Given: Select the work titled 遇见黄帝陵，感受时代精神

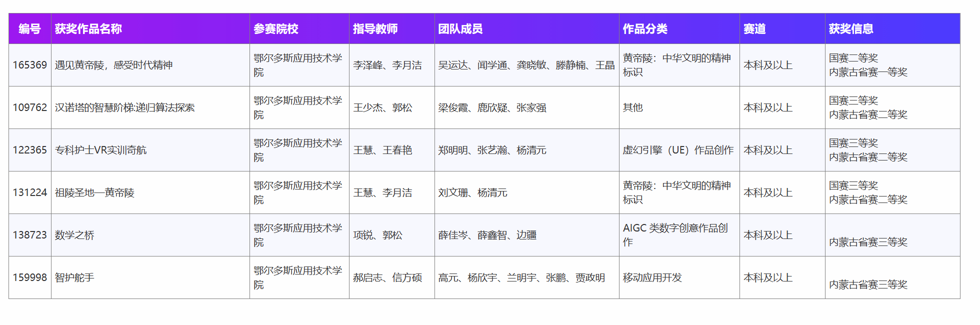Looking at the screenshot, I should coord(114,65).
